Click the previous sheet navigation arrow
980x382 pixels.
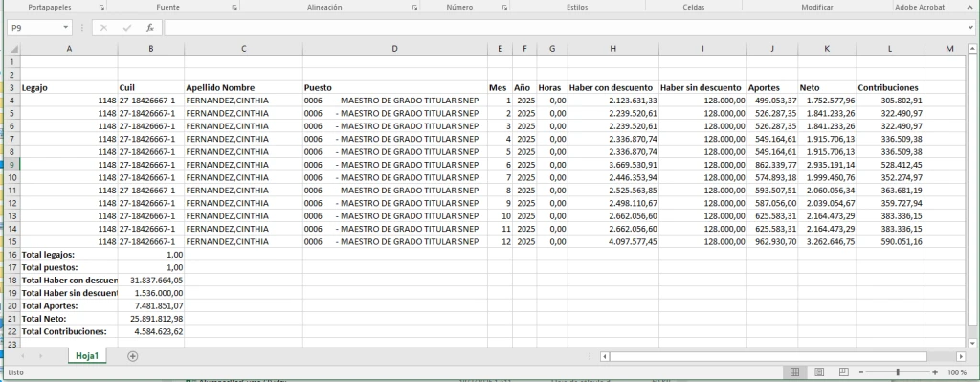click(24, 356)
